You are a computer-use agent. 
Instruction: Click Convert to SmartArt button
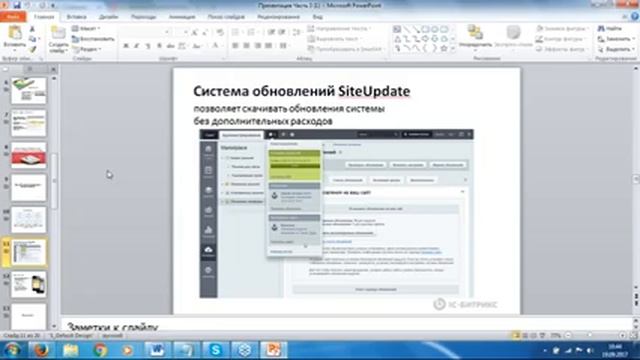coord(347,49)
